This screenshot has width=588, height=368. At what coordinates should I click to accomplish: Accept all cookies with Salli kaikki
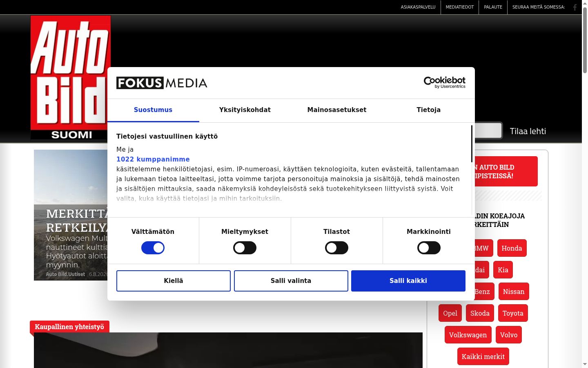coord(408,281)
